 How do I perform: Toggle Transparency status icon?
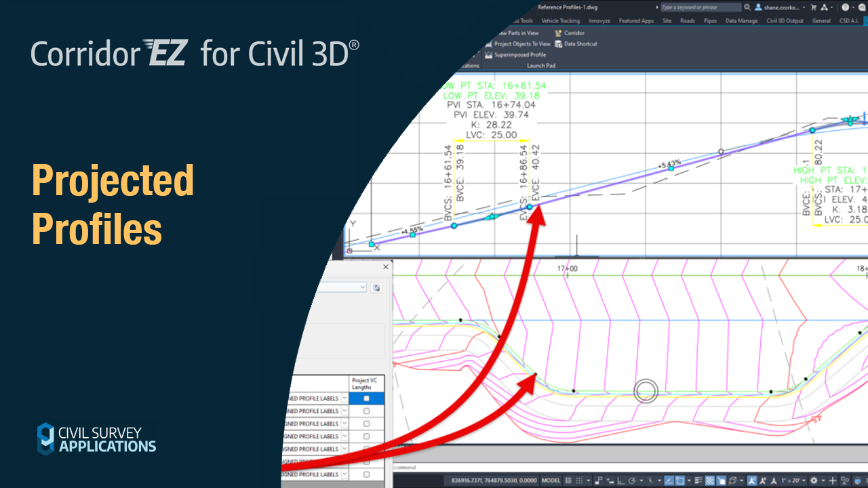(x=709, y=481)
